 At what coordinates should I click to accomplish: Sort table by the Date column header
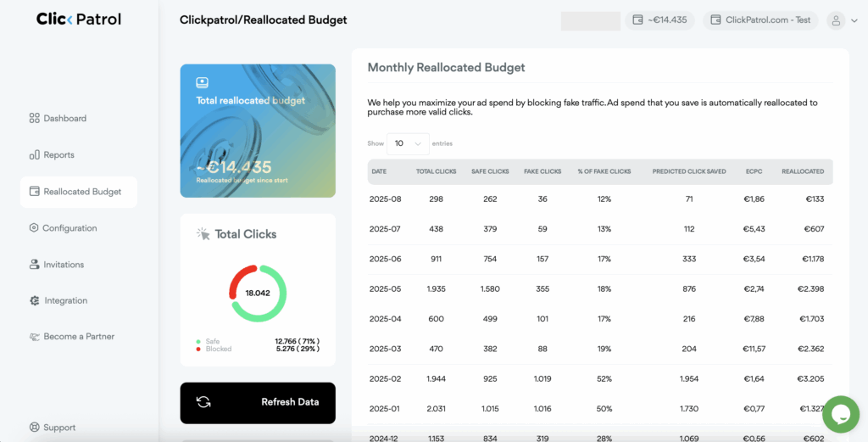coord(379,171)
